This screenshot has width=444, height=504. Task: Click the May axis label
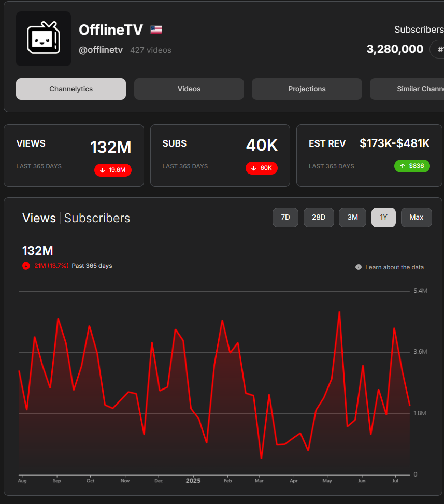327,481
